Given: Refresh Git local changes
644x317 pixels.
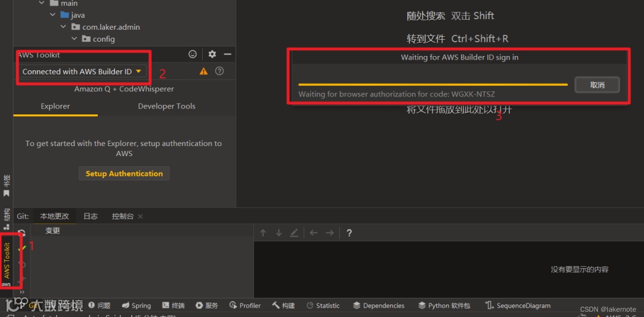Looking at the screenshot, I should [x=22, y=232].
